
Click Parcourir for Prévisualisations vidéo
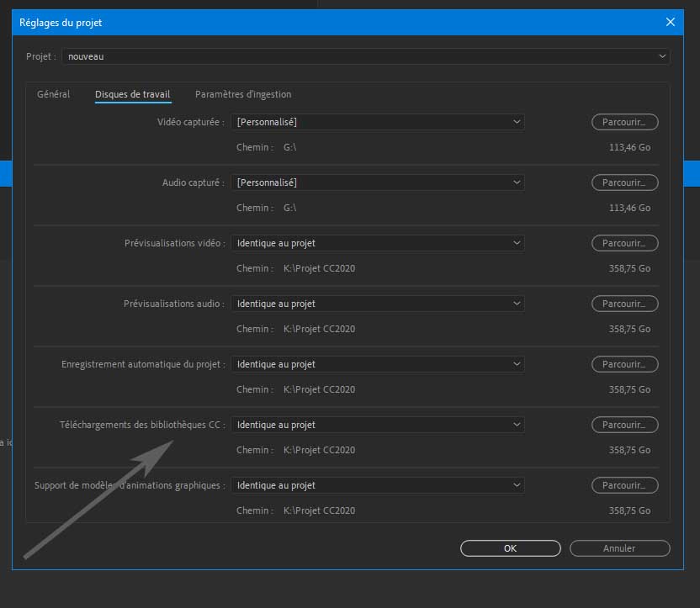click(x=624, y=243)
